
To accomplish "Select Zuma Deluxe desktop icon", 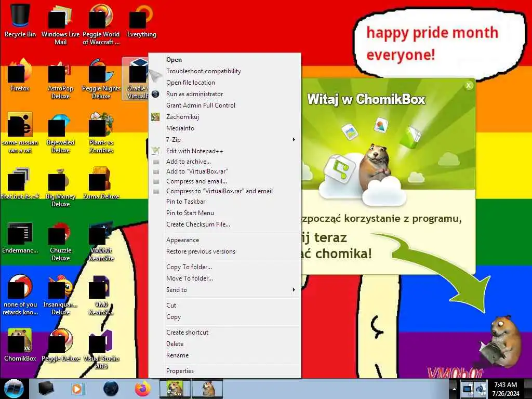I will pos(101,183).
